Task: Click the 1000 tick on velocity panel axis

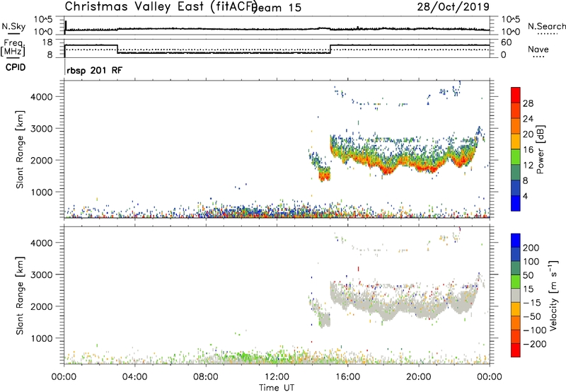Action: tap(42, 338)
